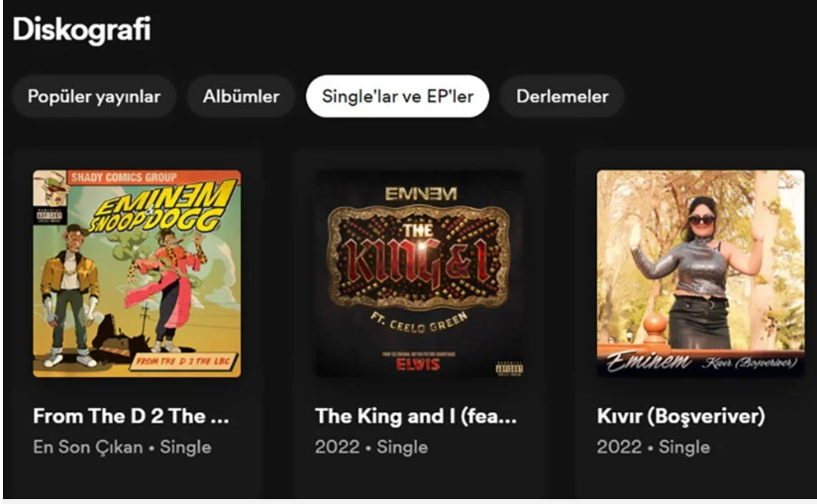Click the FT. CEELO GREEN text on cover
Image resolution: width=817 pixels, height=504 pixels.
click(419, 323)
